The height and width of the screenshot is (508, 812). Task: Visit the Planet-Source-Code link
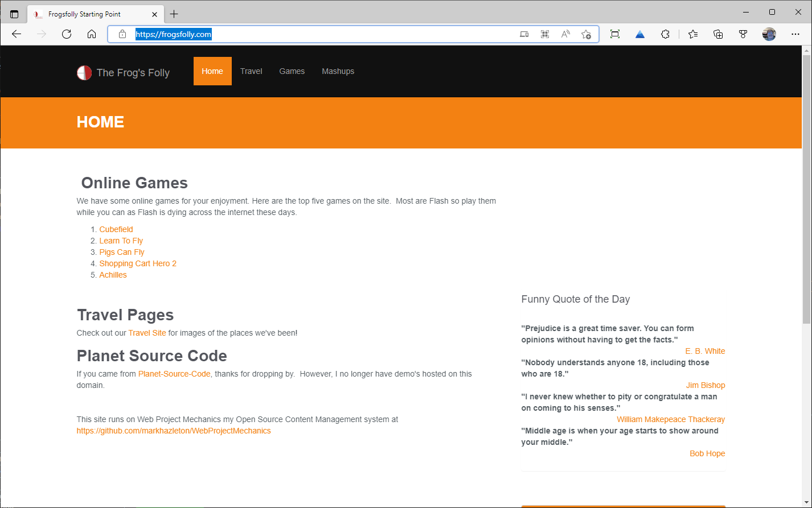[174, 374]
